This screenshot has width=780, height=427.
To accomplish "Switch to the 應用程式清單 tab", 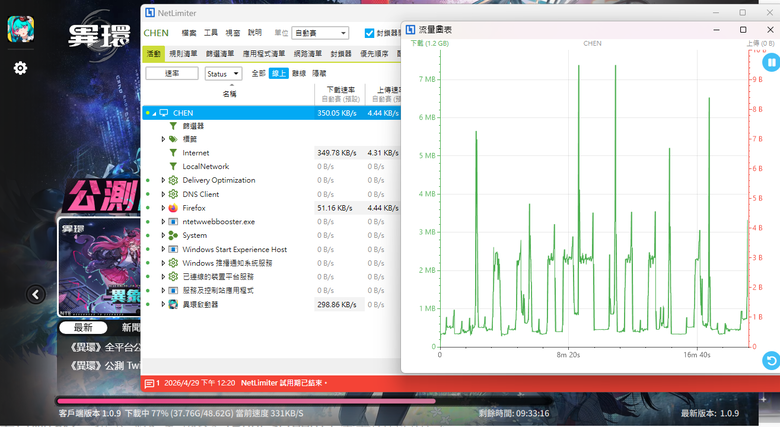I will click(x=264, y=53).
